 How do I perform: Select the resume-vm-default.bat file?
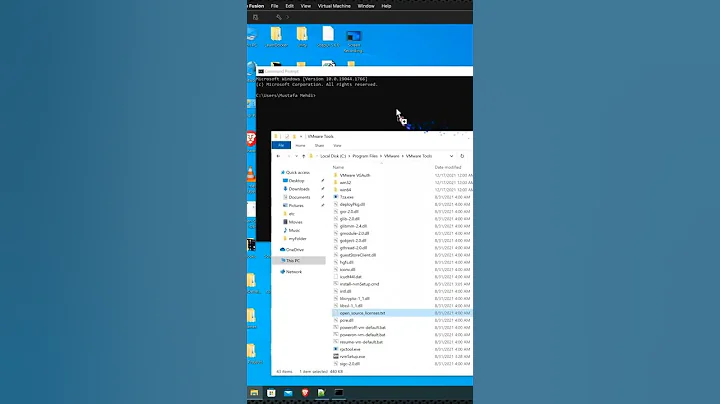(361, 342)
